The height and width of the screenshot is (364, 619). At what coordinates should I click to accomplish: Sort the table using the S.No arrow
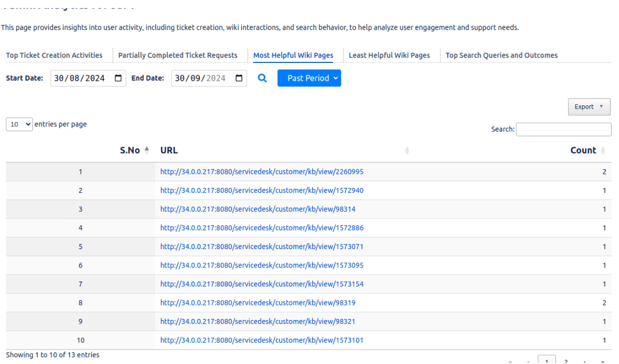tap(146, 149)
